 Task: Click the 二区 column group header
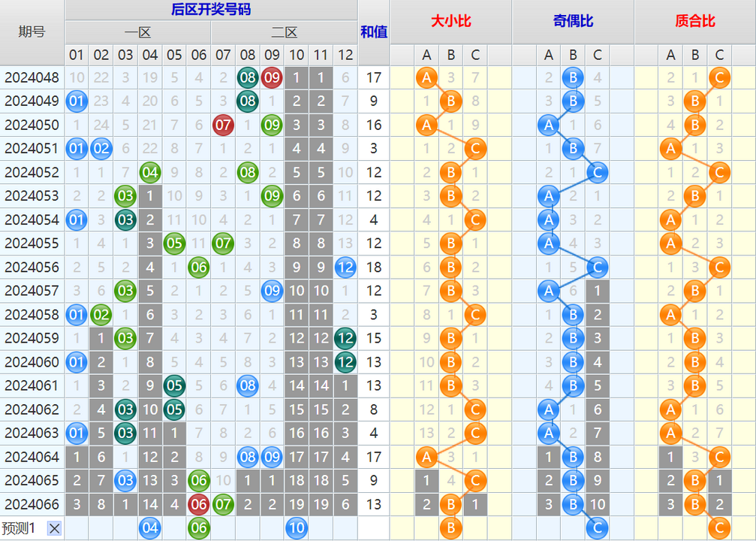pos(284,32)
